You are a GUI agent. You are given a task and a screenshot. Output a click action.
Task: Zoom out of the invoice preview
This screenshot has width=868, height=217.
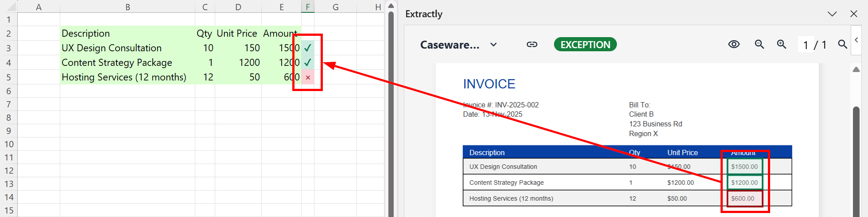pyautogui.click(x=759, y=45)
